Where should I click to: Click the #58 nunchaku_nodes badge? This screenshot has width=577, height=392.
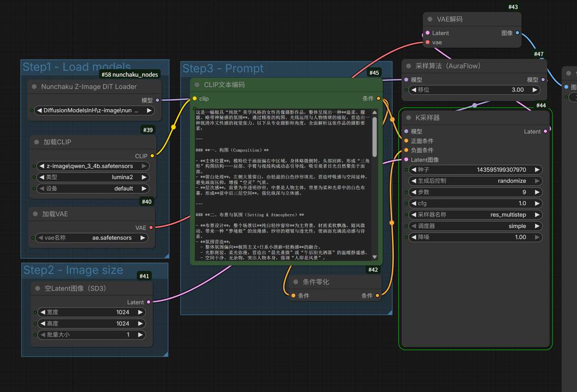130,74
